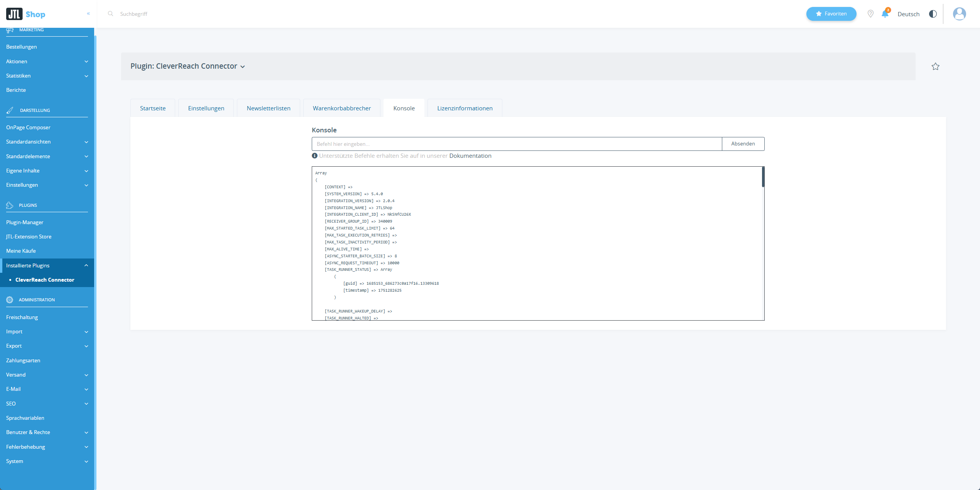The image size is (980, 490).
Task: Select CleverReach Connector plugin entry
Action: pyautogui.click(x=45, y=280)
